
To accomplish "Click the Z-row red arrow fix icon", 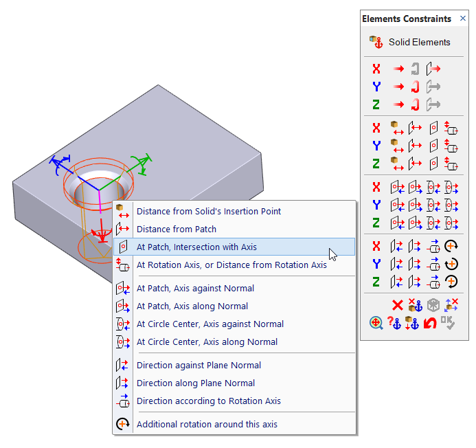I will point(398,104).
